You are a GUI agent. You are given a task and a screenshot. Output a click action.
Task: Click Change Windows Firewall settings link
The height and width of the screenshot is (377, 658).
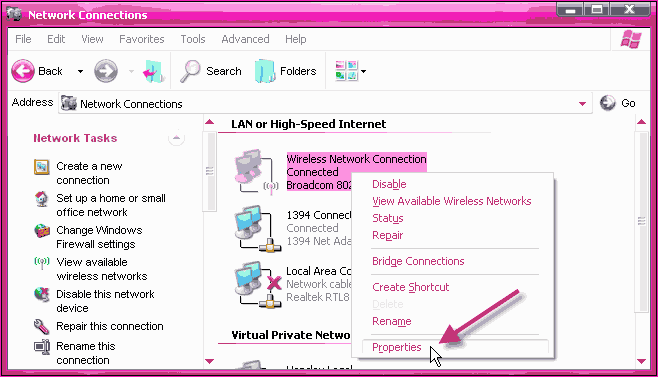99,237
